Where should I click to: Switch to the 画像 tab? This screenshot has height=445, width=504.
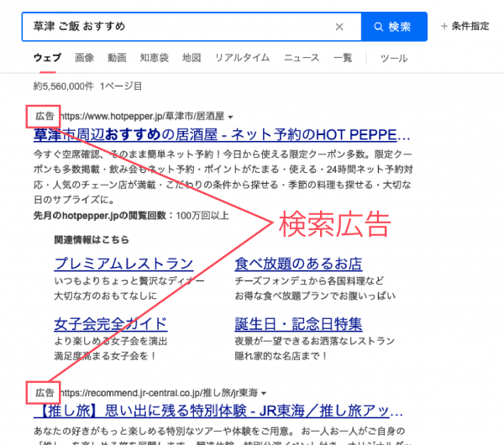tap(84, 58)
